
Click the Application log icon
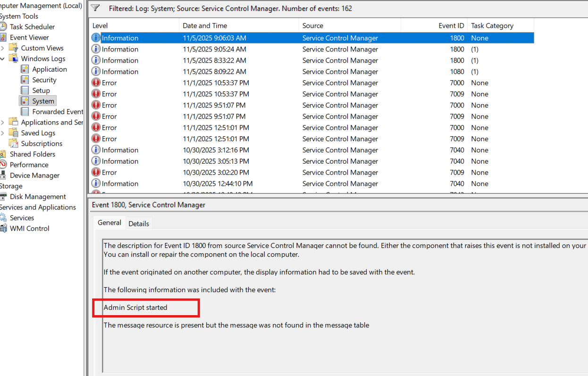(25, 69)
